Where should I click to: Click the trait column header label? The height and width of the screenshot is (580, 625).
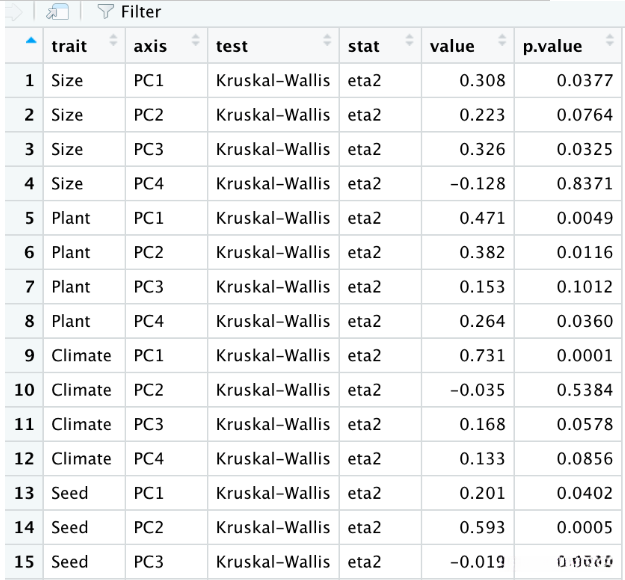[x=69, y=46]
